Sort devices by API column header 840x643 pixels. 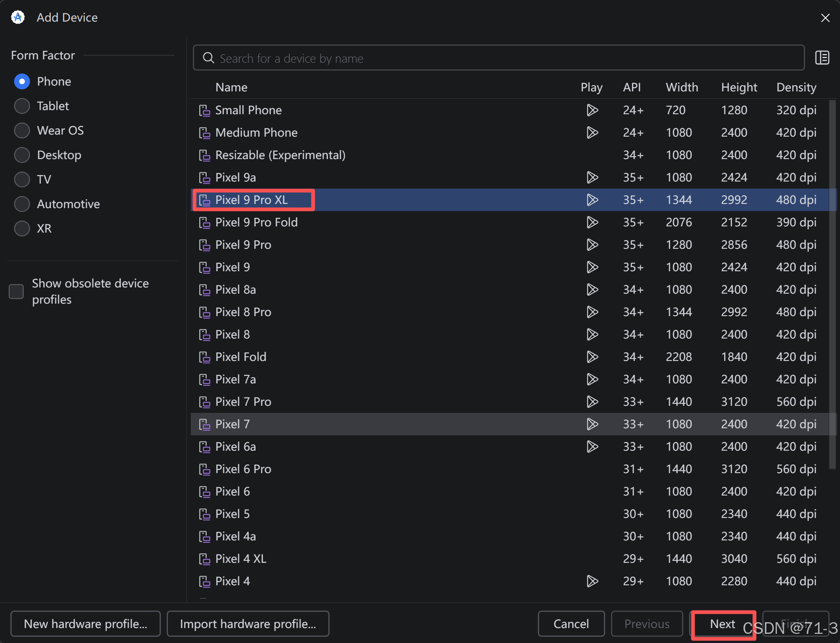[x=631, y=88]
